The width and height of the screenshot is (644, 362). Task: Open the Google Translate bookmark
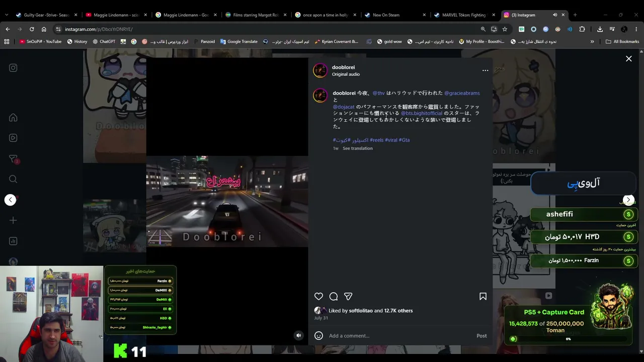[238, 42]
